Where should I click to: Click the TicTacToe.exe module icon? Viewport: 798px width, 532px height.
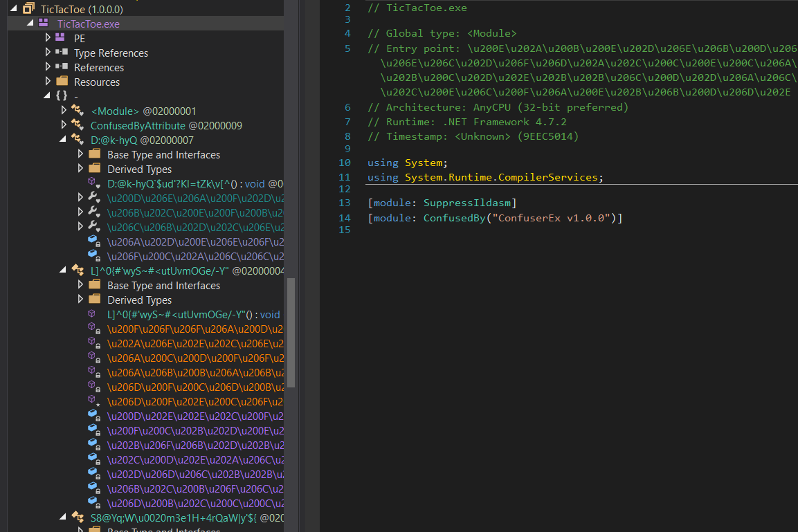tap(43, 24)
